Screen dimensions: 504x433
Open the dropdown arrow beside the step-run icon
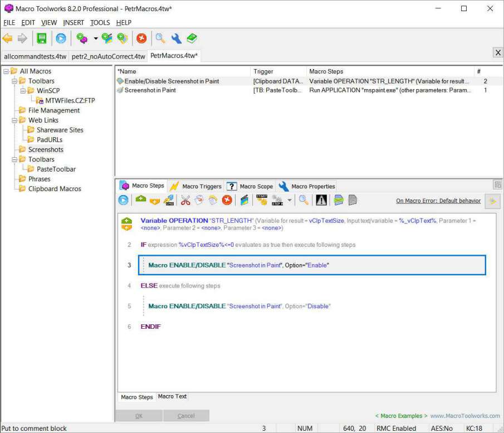click(x=289, y=200)
